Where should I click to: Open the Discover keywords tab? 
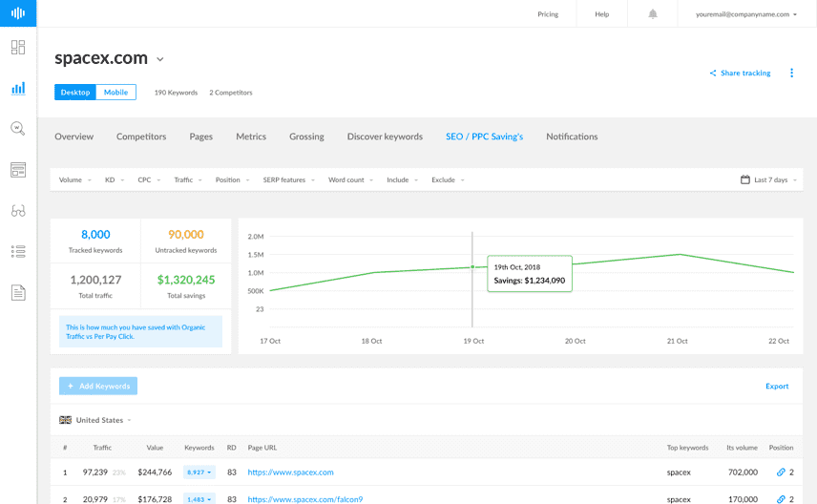pyautogui.click(x=385, y=136)
